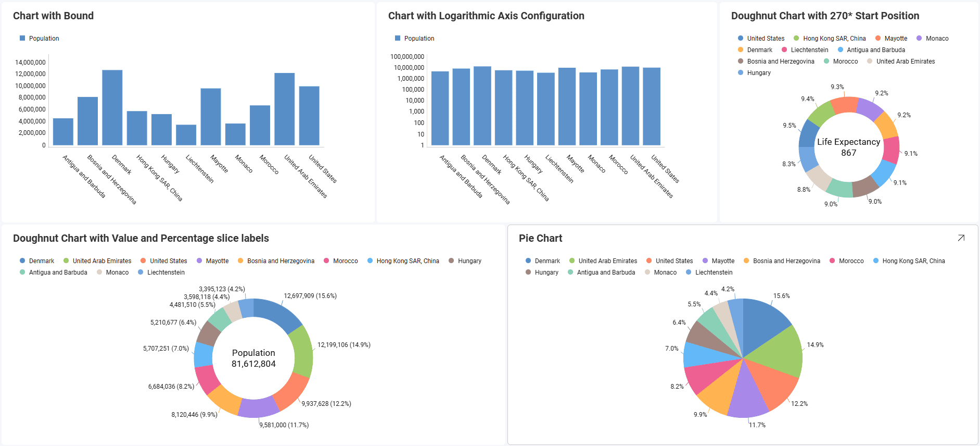
Task: Toggle United Arab Emirates legend in Value doughnut
Action: (x=97, y=261)
